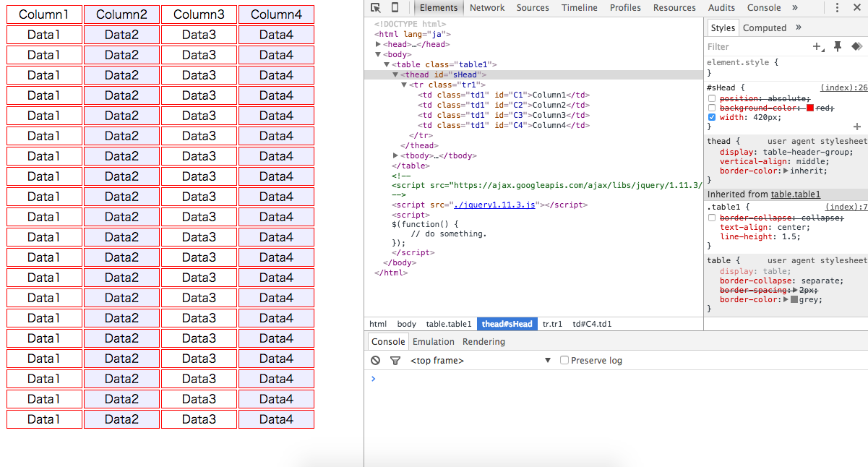Switch to the Network tab

pos(486,8)
